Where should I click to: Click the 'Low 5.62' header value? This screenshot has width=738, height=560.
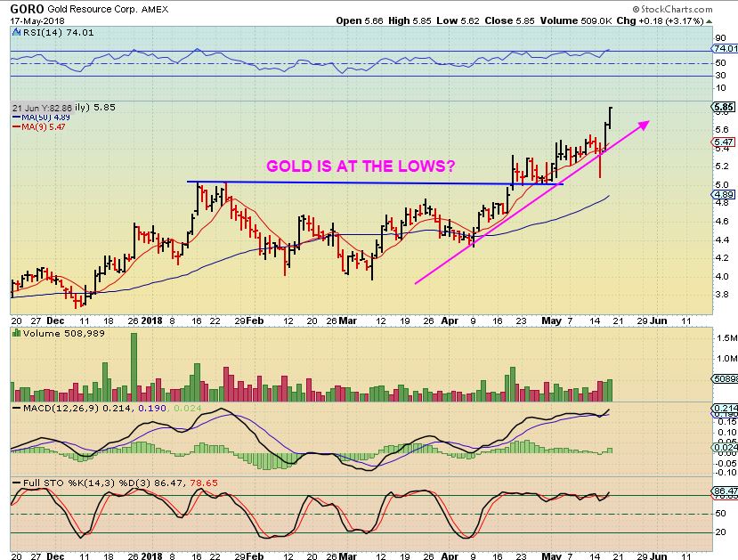(x=458, y=20)
